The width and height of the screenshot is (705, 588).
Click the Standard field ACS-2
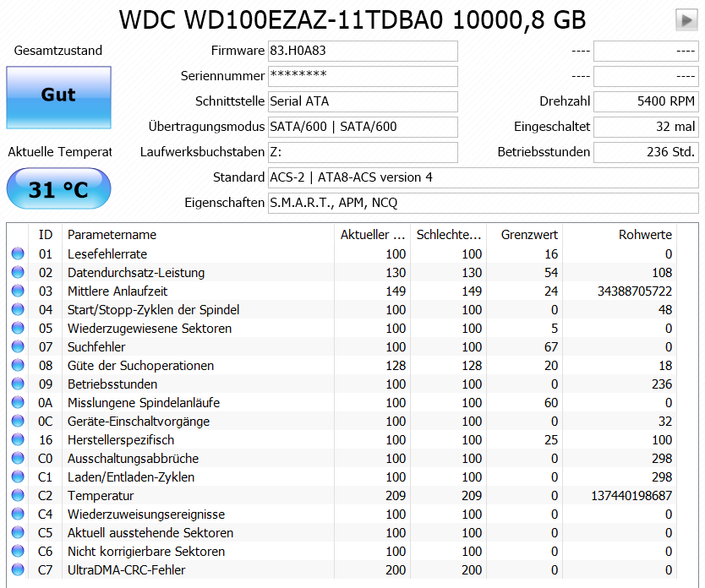click(484, 177)
